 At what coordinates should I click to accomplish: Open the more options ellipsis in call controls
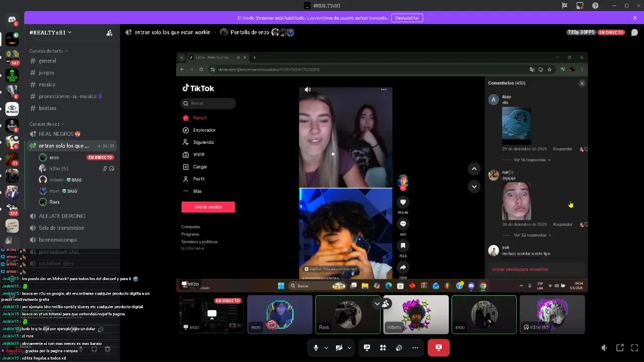point(415,347)
